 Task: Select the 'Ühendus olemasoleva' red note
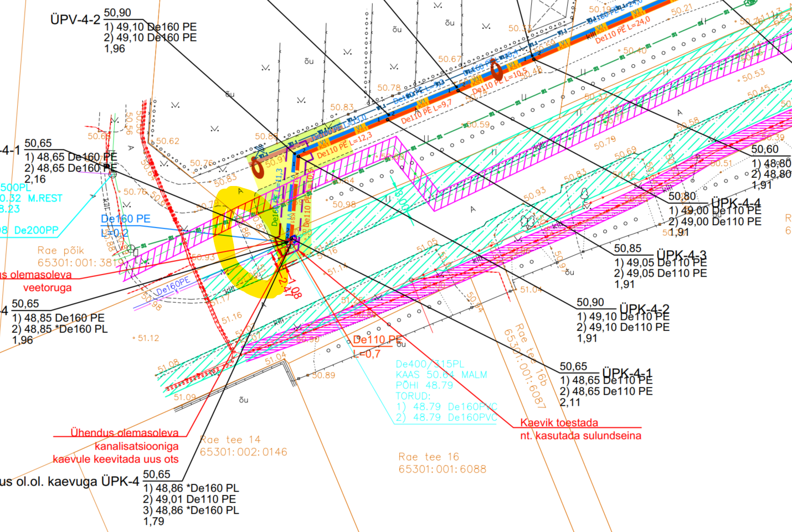tap(124, 432)
